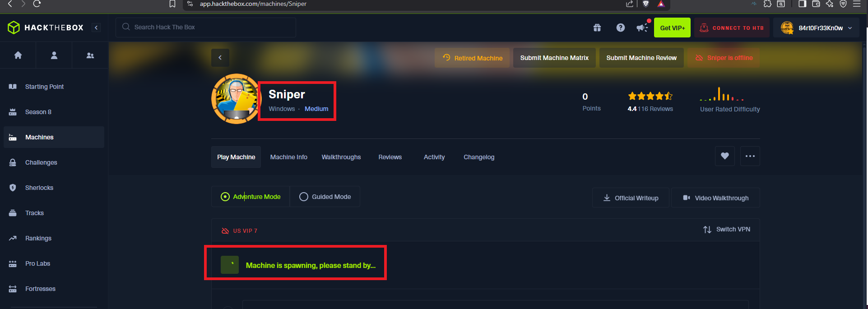Favorite the machine with the heart icon
Screen dimensions: 868x309
pos(725,156)
